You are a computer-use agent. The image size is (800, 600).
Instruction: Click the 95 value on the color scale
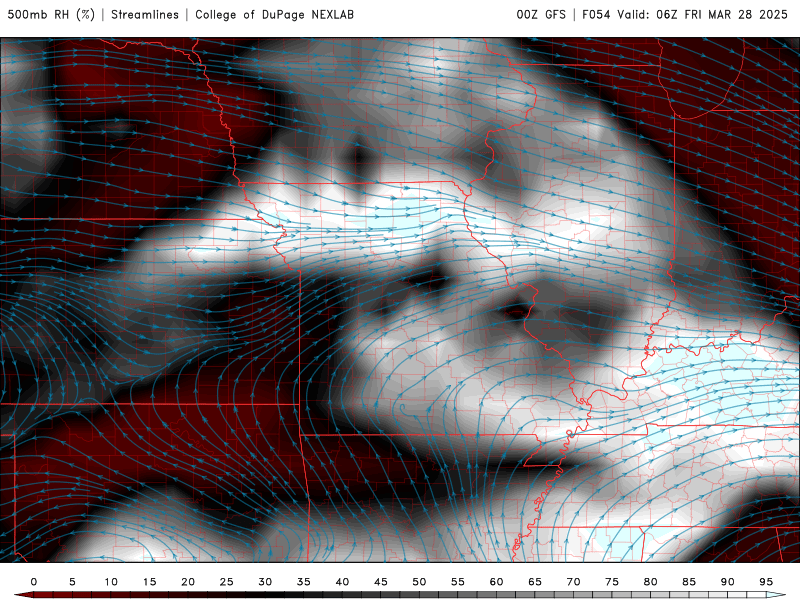point(766,582)
